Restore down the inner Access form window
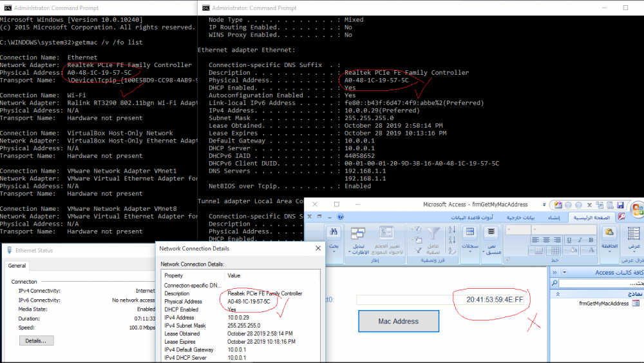The image size is (644, 363). pyautogui.click(x=319, y=216)
